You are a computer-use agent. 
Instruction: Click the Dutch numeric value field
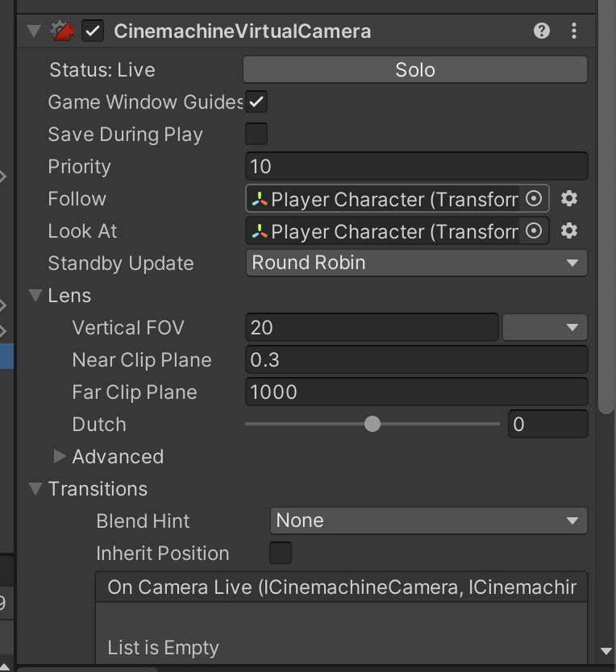click(x=547, y=424)
